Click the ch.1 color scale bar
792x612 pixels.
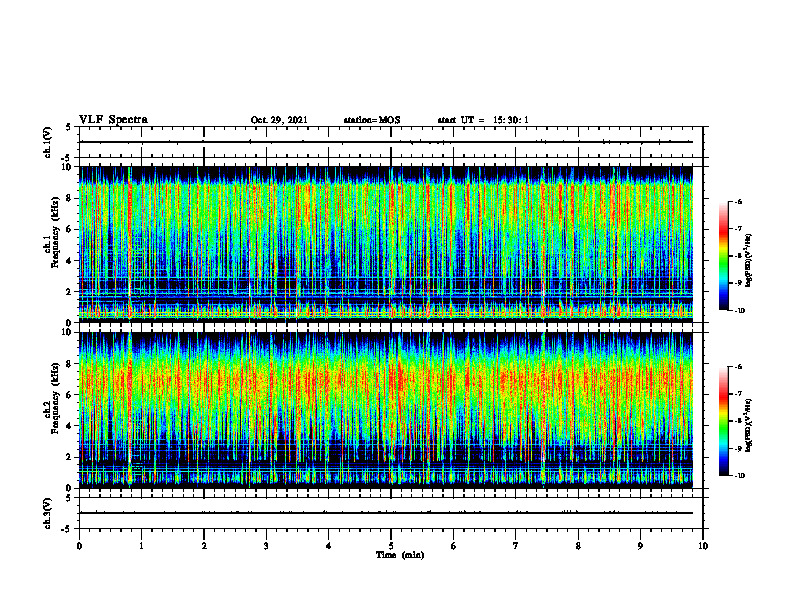pyautogui.click(x=723, y=256)
